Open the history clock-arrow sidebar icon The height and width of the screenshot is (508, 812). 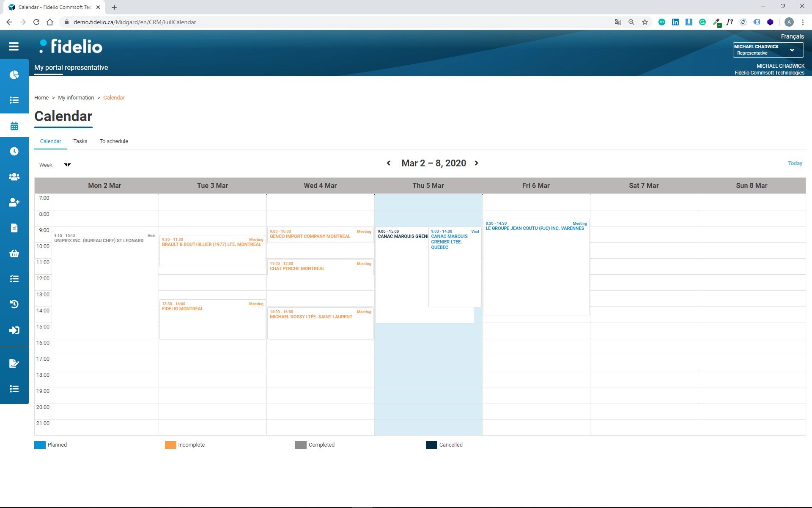[14, 304]
